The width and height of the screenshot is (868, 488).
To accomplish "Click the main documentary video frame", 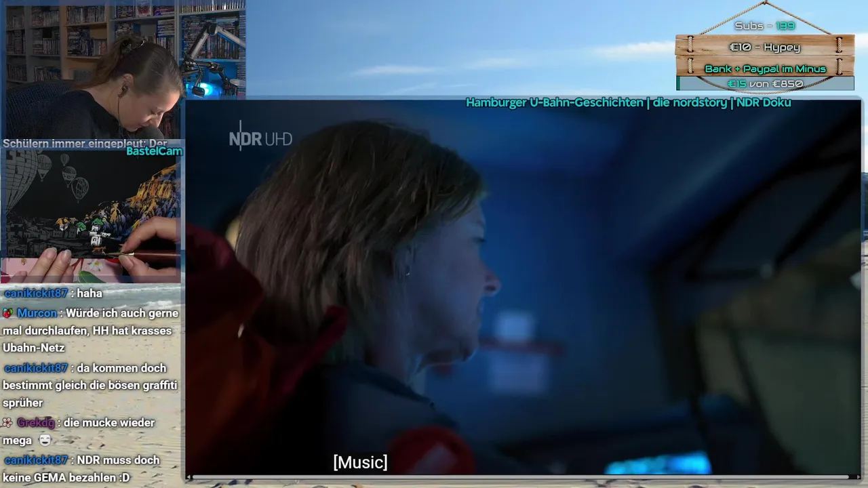I will click(523, 287).
